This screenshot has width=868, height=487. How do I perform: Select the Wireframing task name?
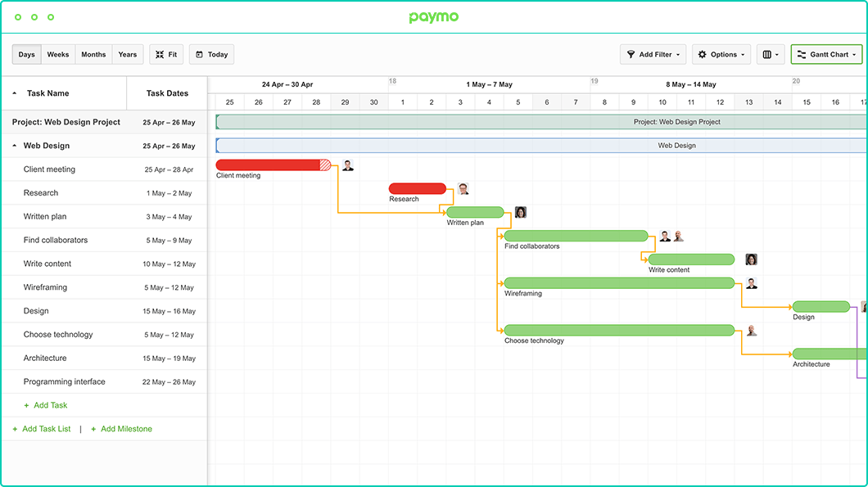click(x=45, y=287)
